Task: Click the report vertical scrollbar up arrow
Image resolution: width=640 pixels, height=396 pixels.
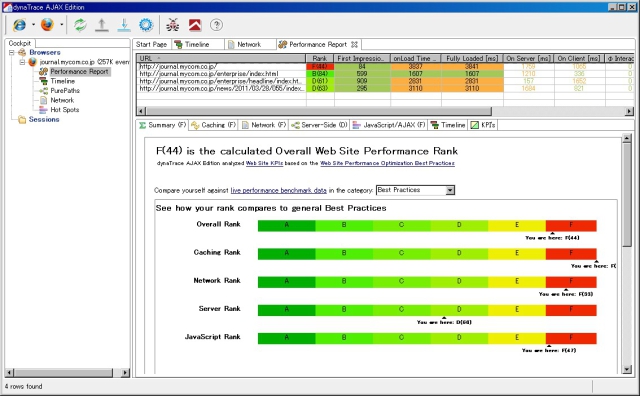Action: click(x=627, y=138)
